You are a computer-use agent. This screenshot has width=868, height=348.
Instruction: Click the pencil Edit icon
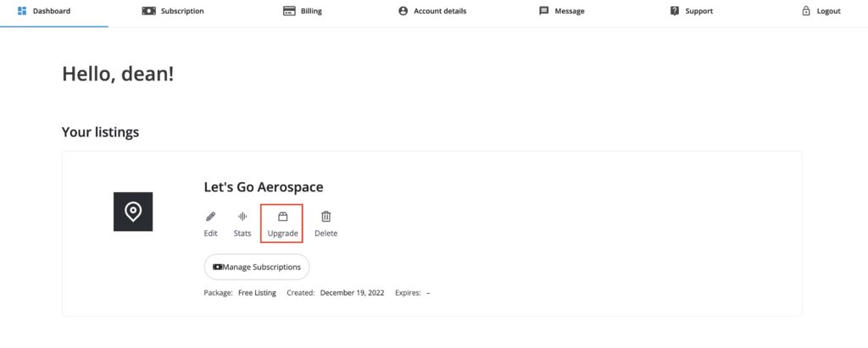pyautogui.click(x=210, y=216)
